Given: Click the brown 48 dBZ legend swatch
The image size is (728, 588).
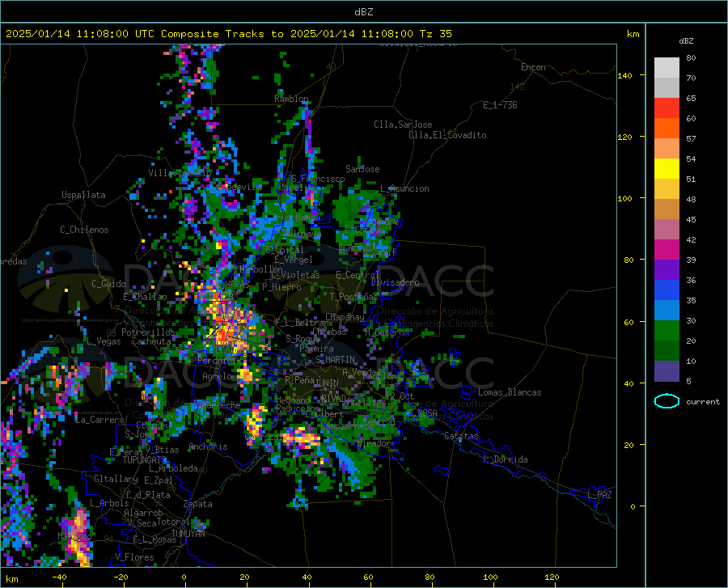Looking at the screenshot, I should tap(667, 209).
